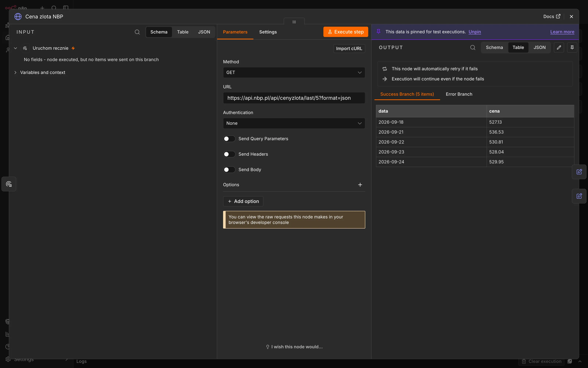Click the globe icon beside Cena zlota NBP
The height and width of the screenshot is (368, 588).
coord(18,17)
